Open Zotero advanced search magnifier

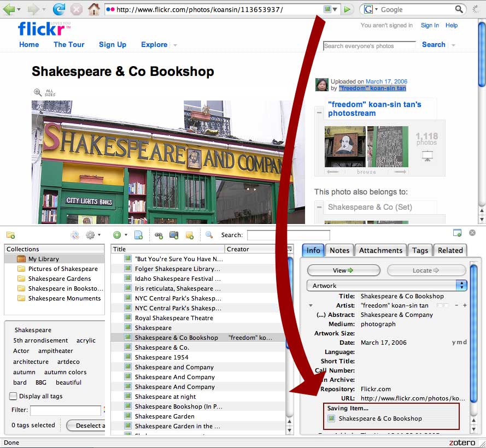point(209,235)
